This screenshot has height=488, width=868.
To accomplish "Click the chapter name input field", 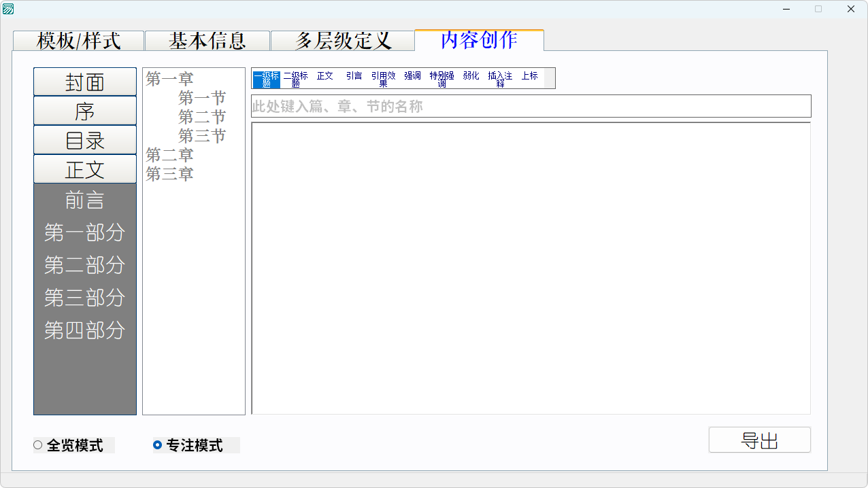I will coord(531,107).
